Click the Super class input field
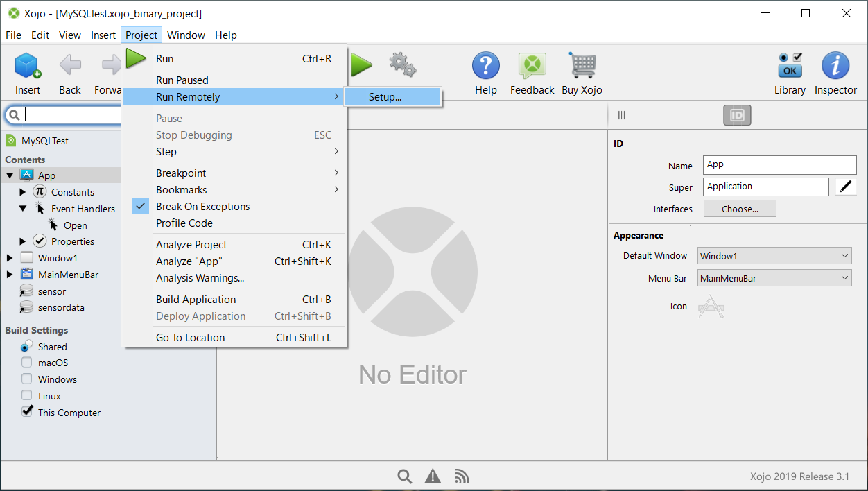Image resolution: width=868 pixels, height=491 pixels. tap(765, 187)
